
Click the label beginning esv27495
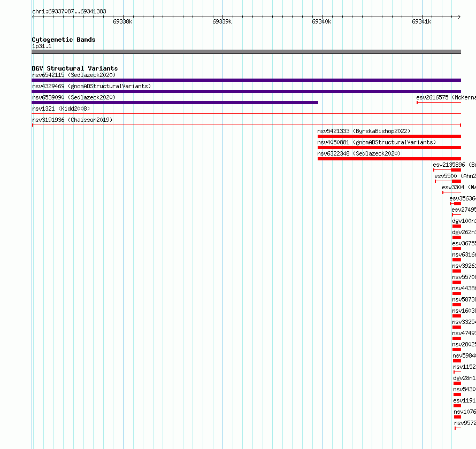coord(464,210)
